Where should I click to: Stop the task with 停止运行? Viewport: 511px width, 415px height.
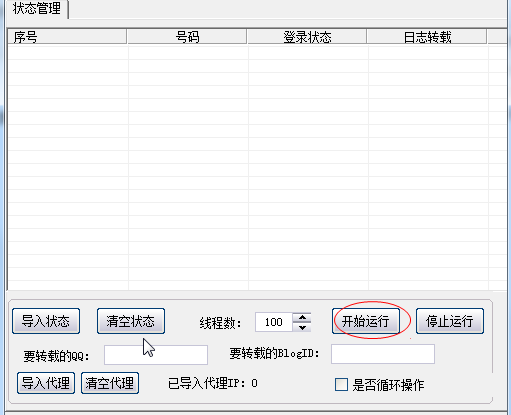click(x=450, y=321)
